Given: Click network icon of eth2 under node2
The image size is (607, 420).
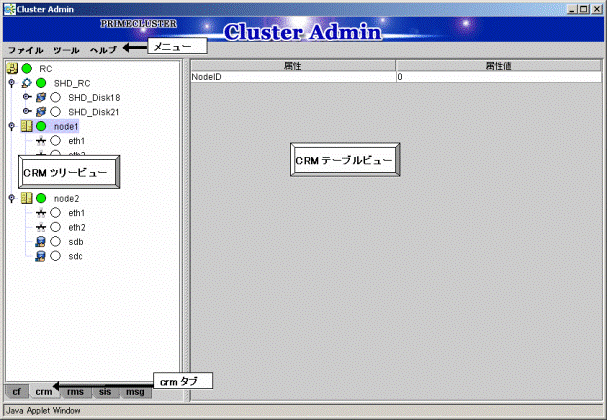Looking at the screenshot, I should click(x=41, y=227).
